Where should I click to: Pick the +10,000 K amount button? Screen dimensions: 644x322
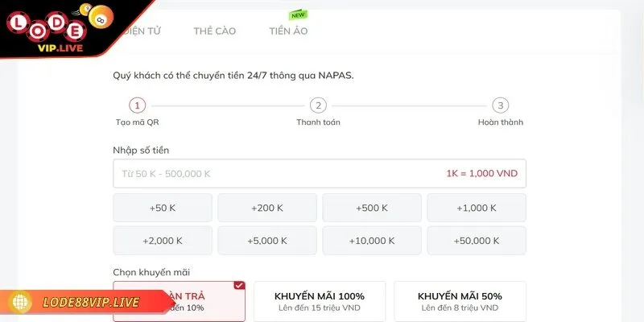tap(372, 241)
